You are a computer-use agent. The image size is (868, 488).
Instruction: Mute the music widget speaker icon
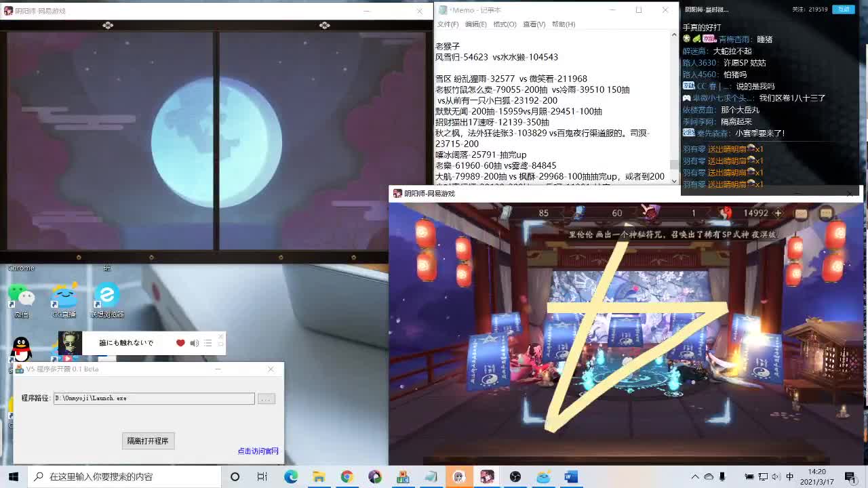[195, 343]
